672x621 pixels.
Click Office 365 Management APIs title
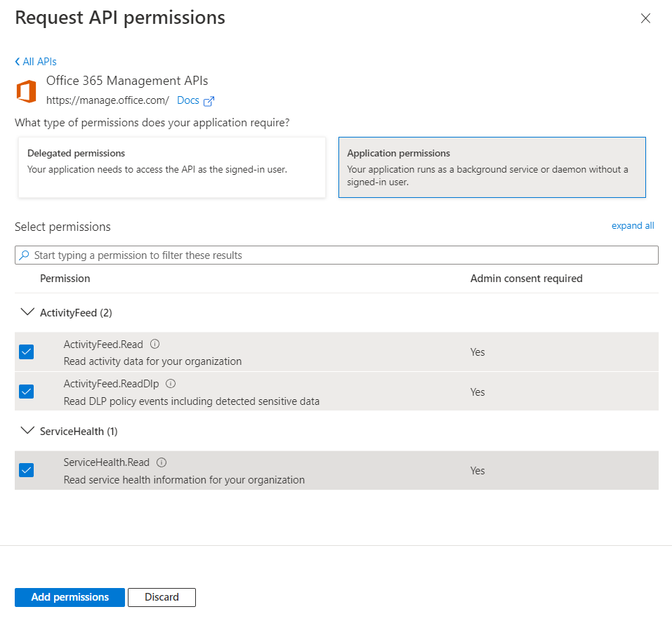[127, 81]
